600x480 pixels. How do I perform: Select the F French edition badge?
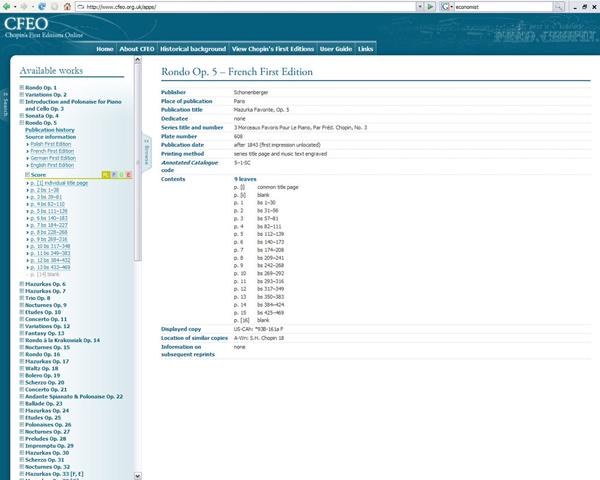coord(114,175)
